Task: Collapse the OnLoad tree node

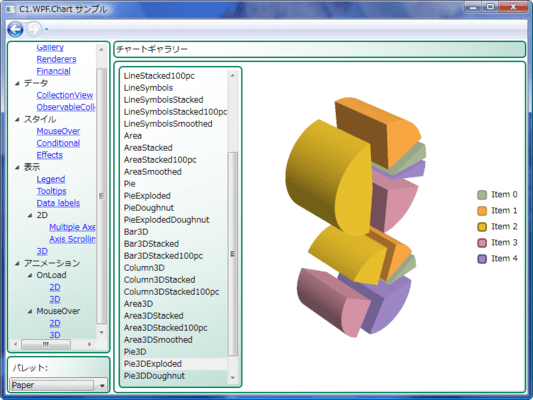Action: [x=30, y=275]
